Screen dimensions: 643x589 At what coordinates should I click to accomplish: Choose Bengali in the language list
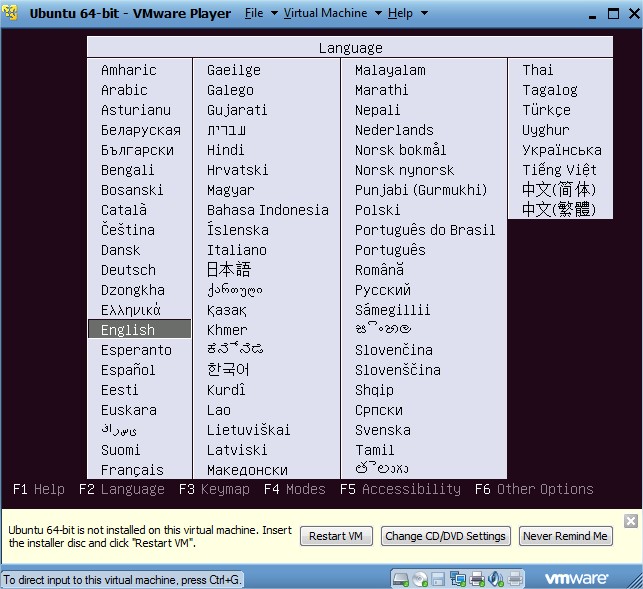(128, 169)
